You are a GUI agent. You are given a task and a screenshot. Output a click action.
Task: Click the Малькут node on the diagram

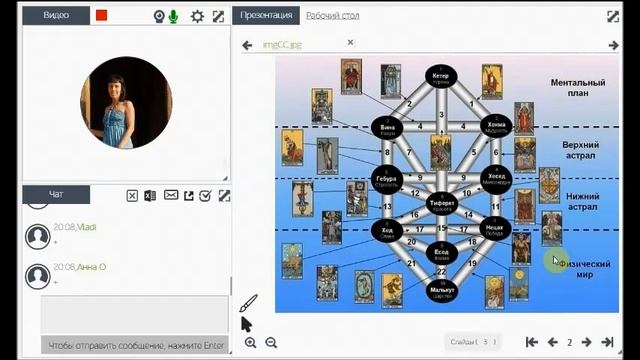pyautogui.click(x=442, y=291)
